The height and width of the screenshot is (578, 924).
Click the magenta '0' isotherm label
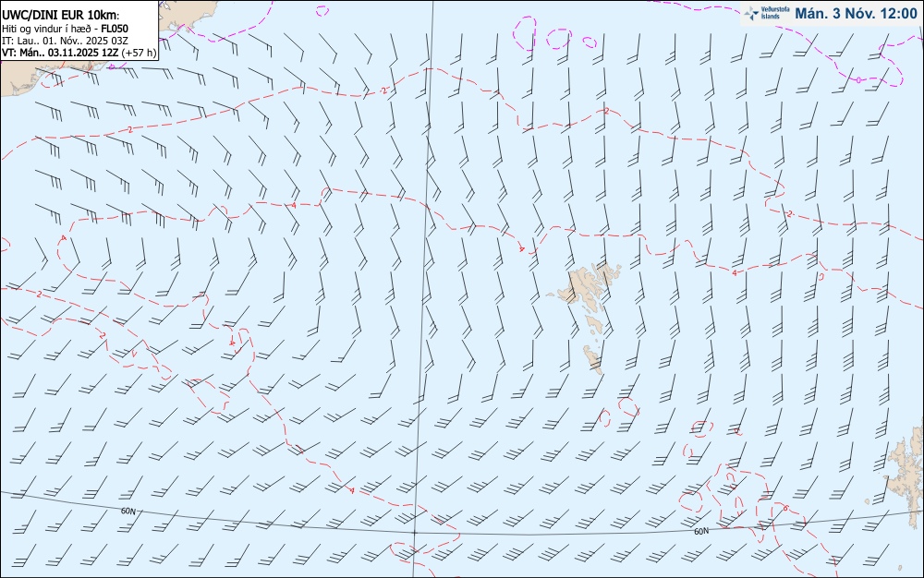coord(858,79)
